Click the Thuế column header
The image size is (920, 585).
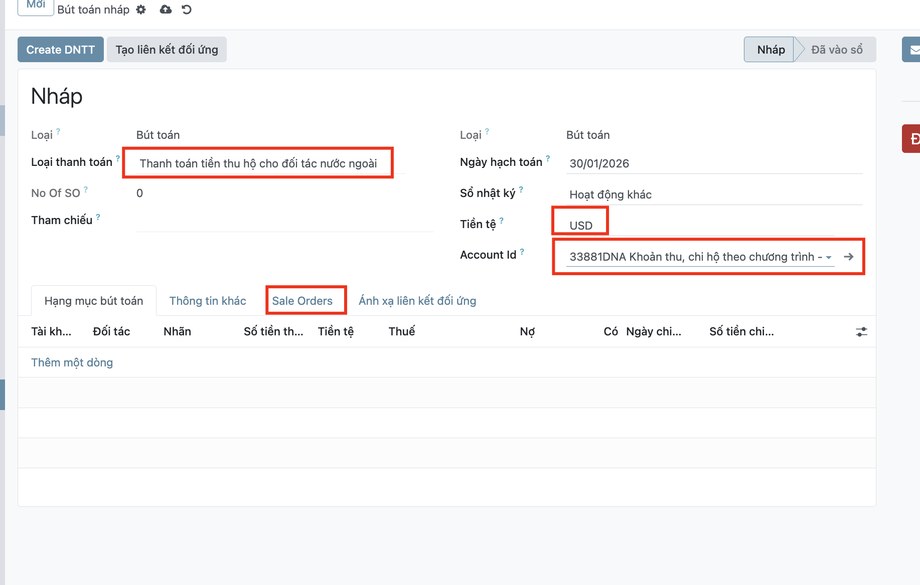(x=402, y=332)
